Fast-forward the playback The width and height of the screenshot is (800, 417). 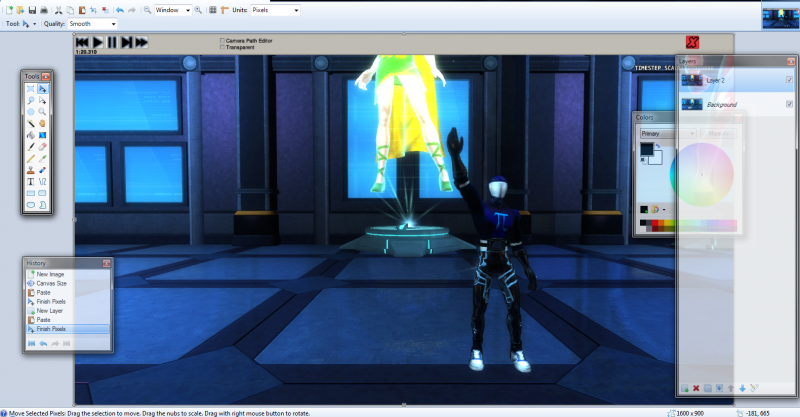(142, 42)
